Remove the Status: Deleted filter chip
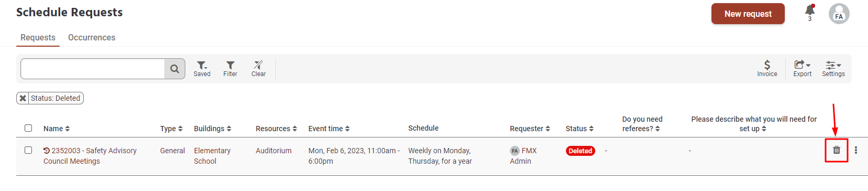This screenshot has height=191, width=868. (23, 98)
